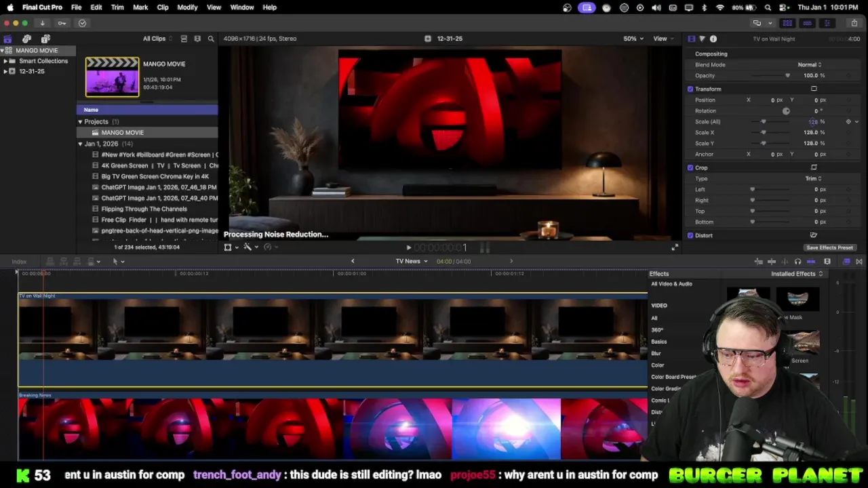Show Crop onscreen controls icon
Viewport: 868px width, 488px height.
point(814,167)
